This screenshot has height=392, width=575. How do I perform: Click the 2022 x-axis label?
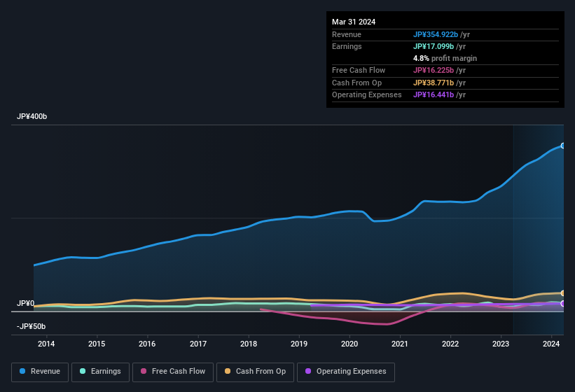point(450,344)
